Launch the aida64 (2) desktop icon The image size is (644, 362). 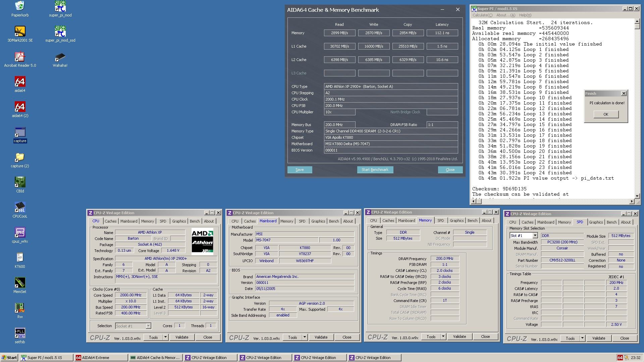(x=20, y=110)
